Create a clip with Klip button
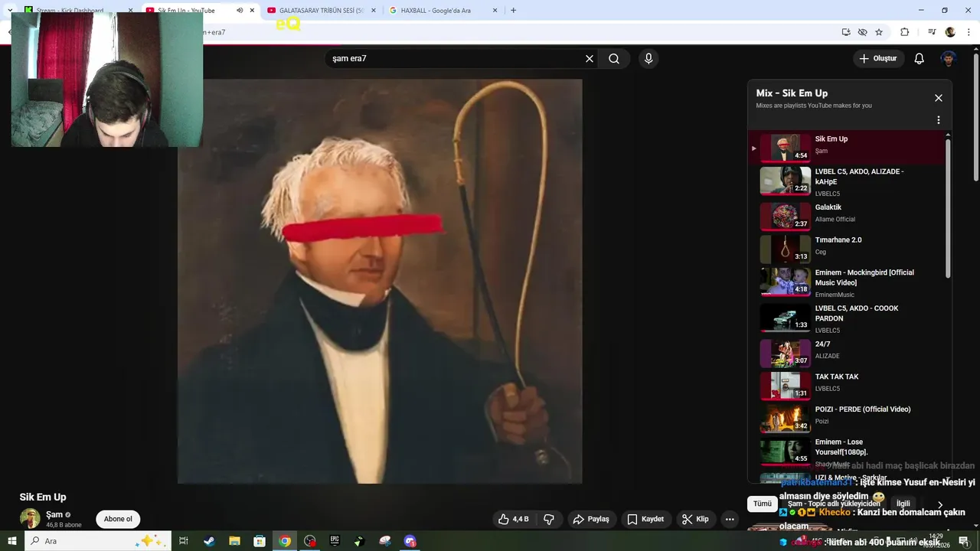 tap(695, 519)
